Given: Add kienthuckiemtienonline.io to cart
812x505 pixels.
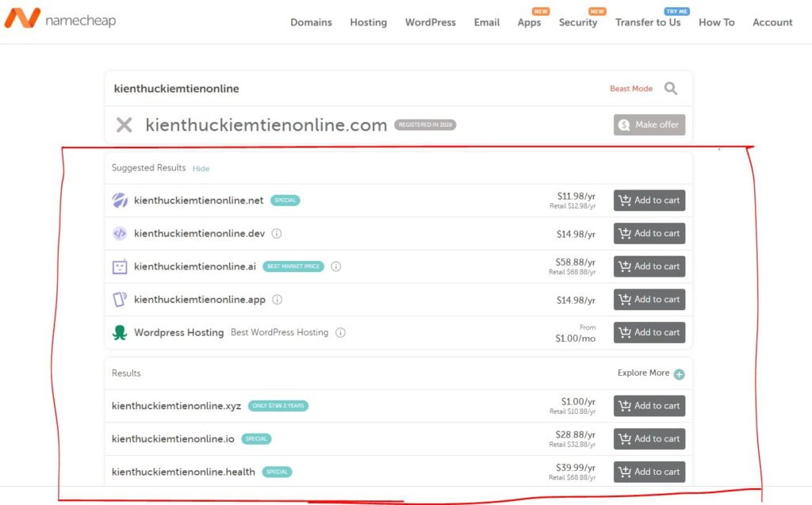Looking at the screenshot, I should coord(649,438).
